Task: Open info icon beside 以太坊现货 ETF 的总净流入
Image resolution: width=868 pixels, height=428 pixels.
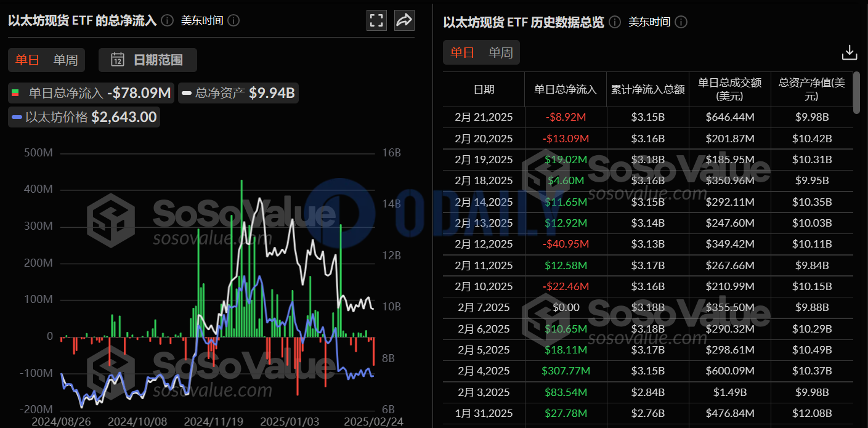Action: coord(167,20)
